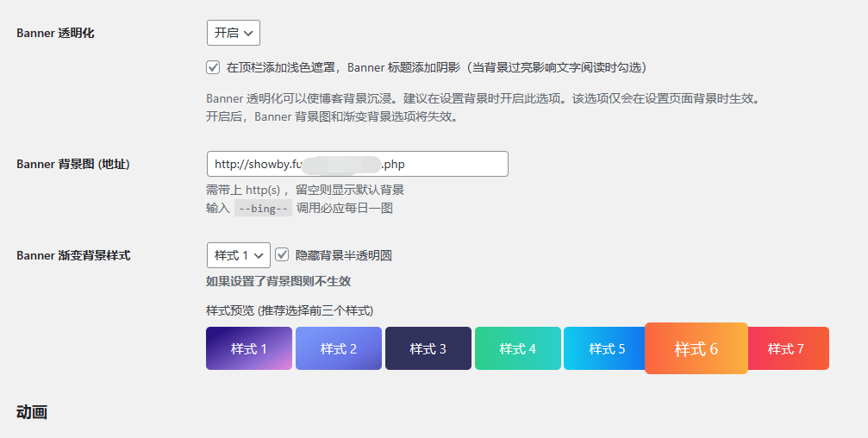The width and height of the screenshot is (868, 438).
Task: Choose the 样式 3 dark navy swatch
Action: coord(428,348)
